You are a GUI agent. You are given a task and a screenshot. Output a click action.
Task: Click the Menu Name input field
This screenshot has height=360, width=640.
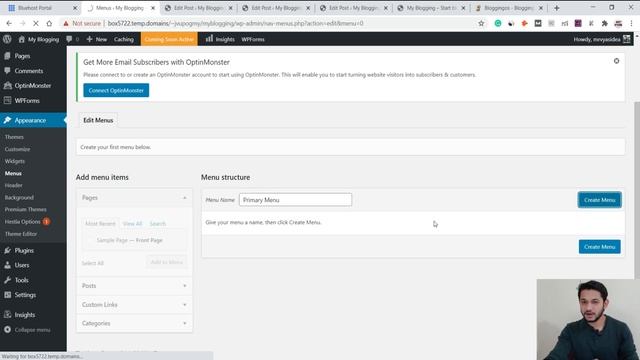pyautogui.click(x=295, y=200)
